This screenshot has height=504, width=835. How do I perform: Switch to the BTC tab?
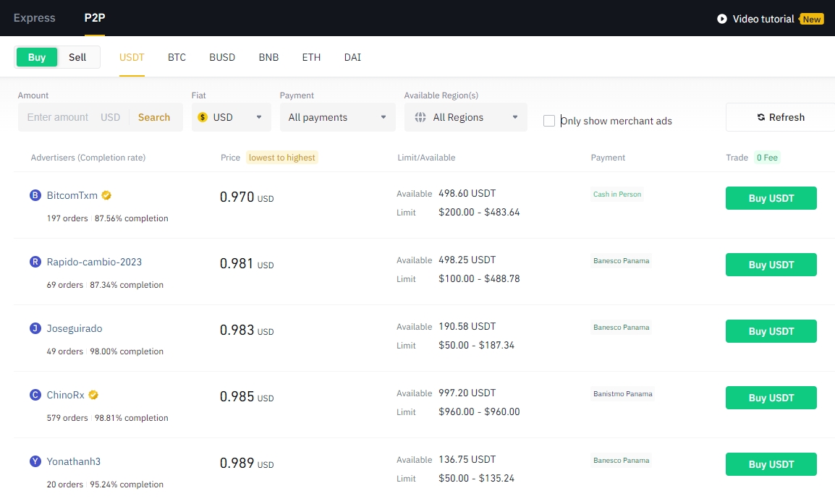(177, 57)
